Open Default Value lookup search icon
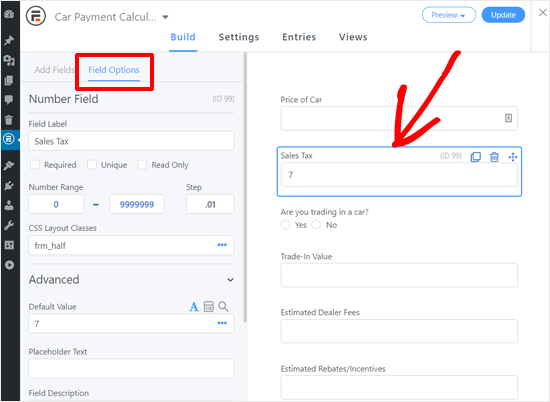The height and width of the screenshot is (402, 550). [223, 307]
